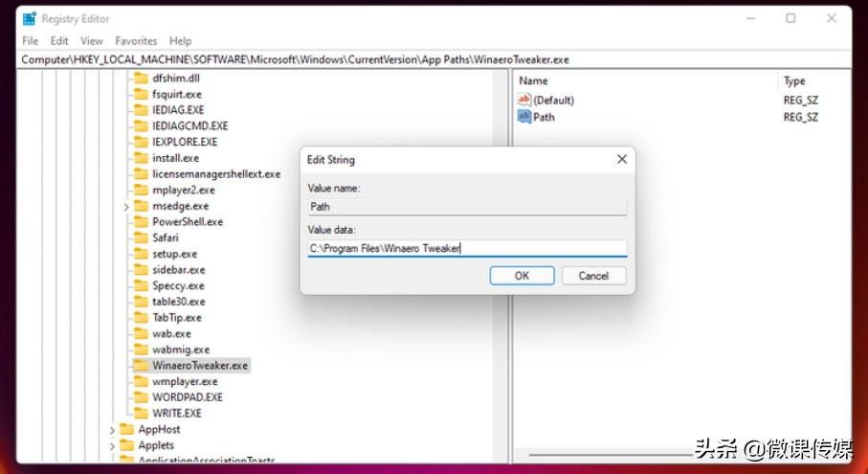Select the wab.exe folder icon
868x474 pixels.
point(142,333)
